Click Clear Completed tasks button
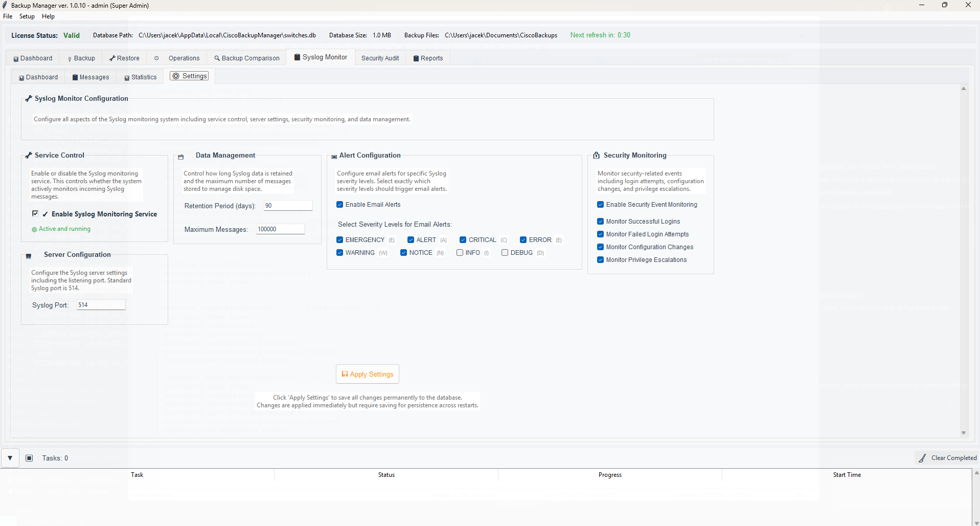This screenshot has height=526, width=980. 947,458
